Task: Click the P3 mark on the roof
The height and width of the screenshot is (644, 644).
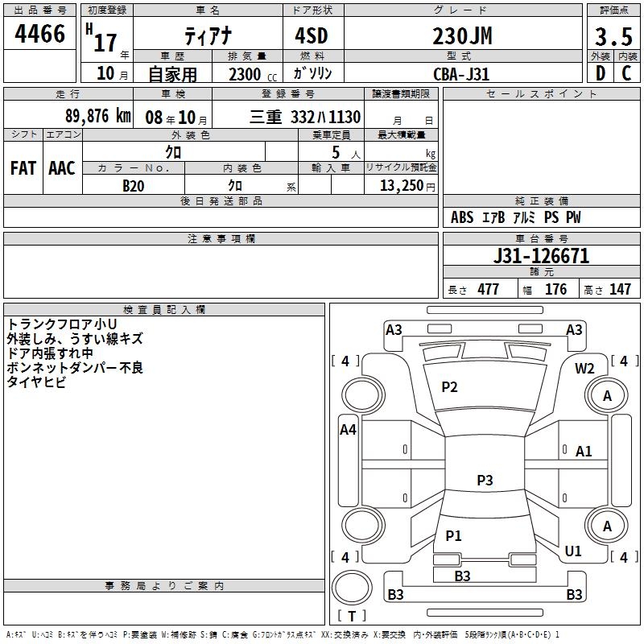Action: (x=485, y=480)
